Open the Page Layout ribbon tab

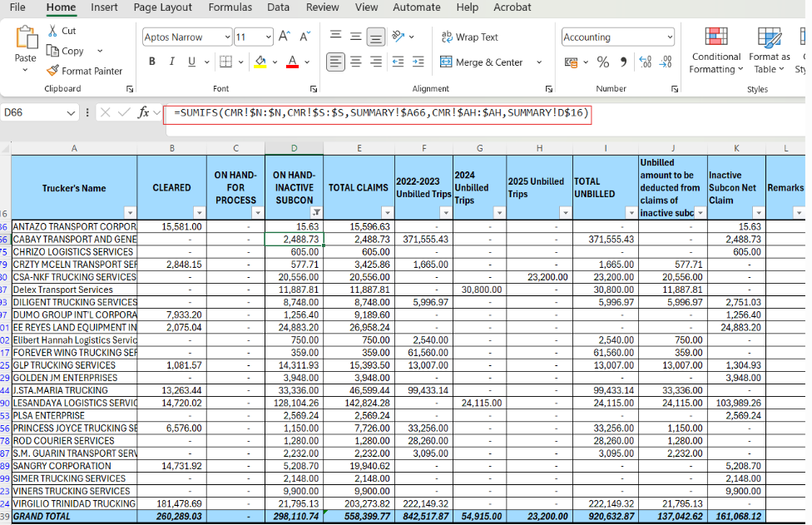[x=162, y=7]
